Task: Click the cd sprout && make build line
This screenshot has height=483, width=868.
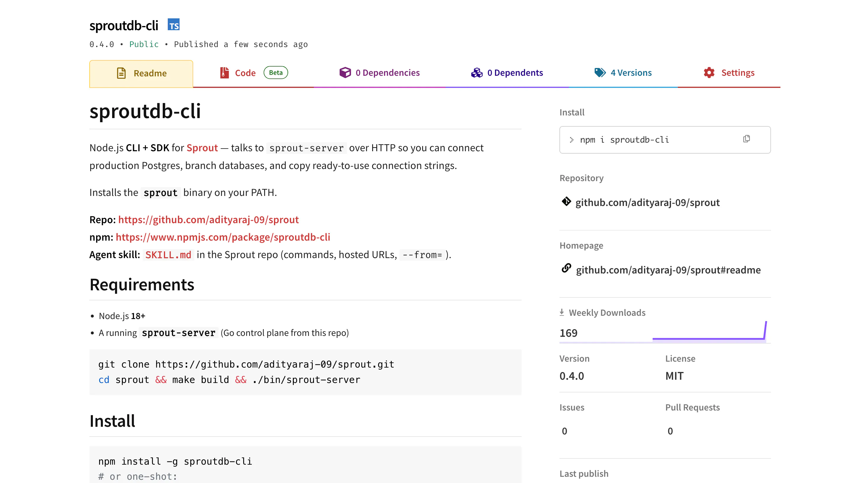Action: tap(230, 380)
